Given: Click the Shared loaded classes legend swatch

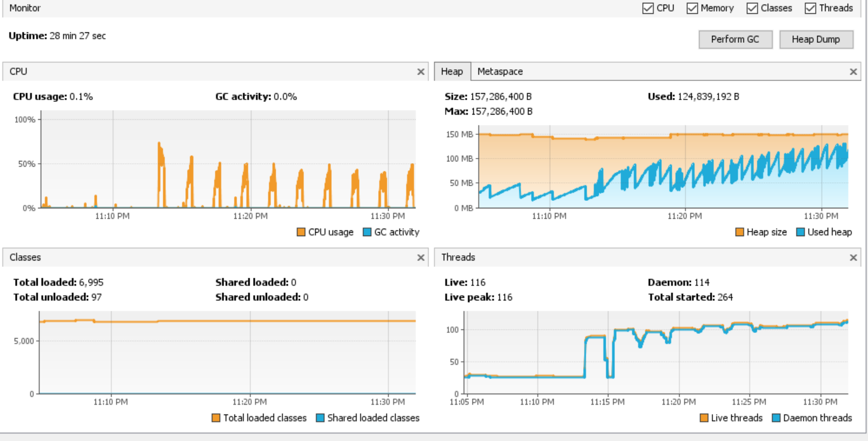Looking at the screenshot, I should pyautogui.click(x=320, y=418).
